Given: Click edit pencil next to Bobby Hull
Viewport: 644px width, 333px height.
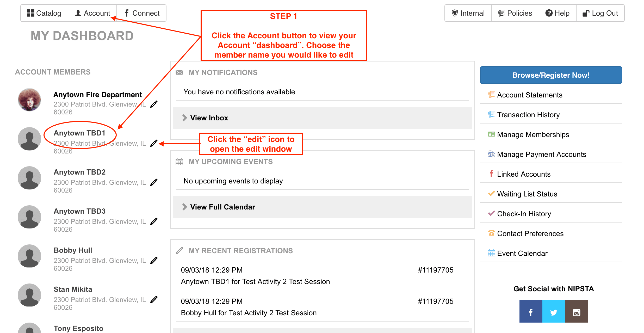Looking at the screenshot, I should point(154,261).
